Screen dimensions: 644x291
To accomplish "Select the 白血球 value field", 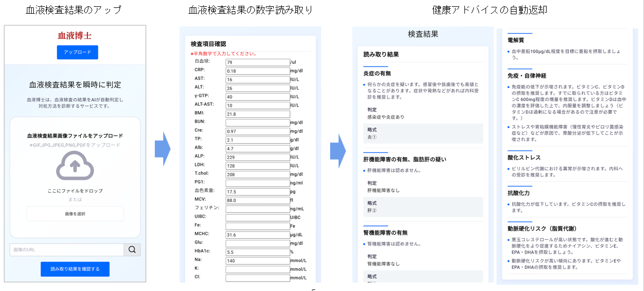I will pos(257,62).
